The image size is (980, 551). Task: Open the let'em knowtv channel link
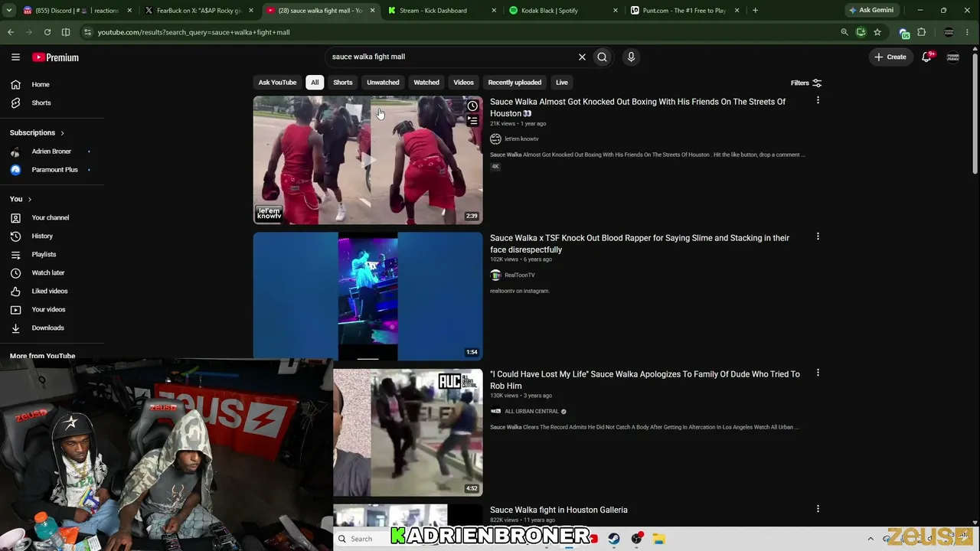click(x=521, y=139)
